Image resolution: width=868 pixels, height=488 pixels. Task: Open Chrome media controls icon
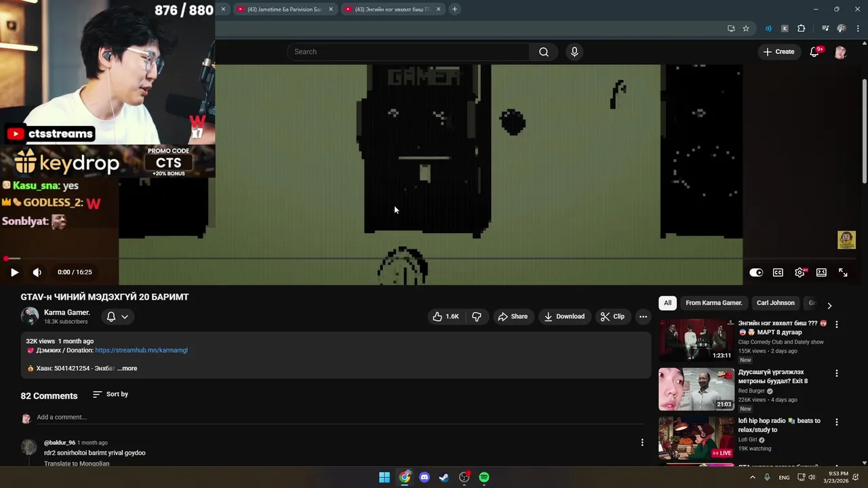click(825, 28)
